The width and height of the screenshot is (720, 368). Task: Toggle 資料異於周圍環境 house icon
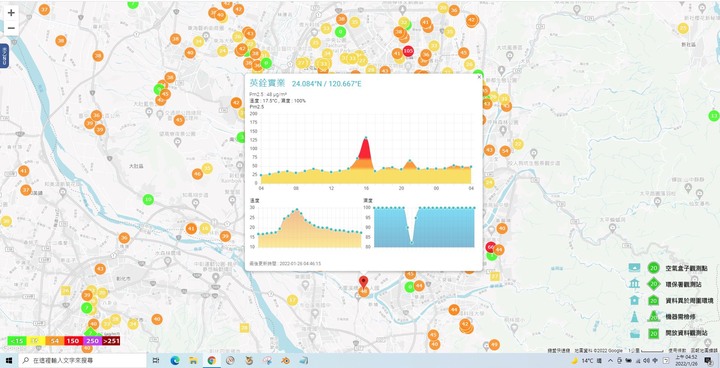tap(635, 300)
